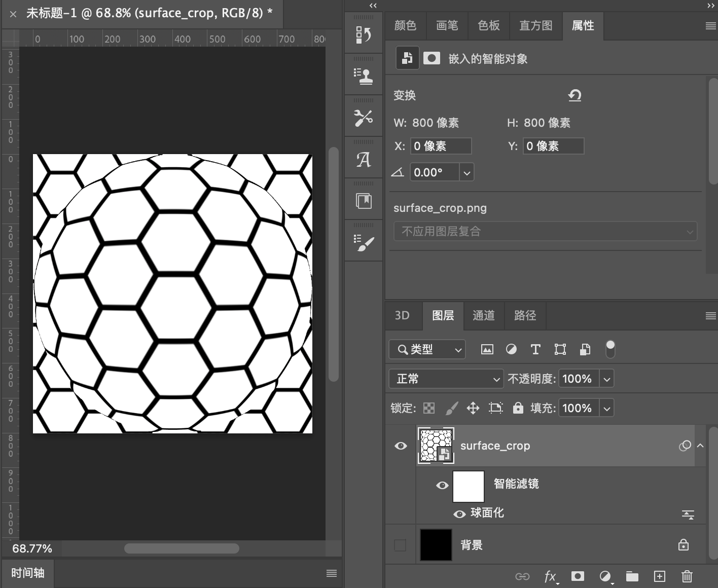The image size is (718, 588).
Task: Toggle the layer filtering switch
Action: click(611, 349)
